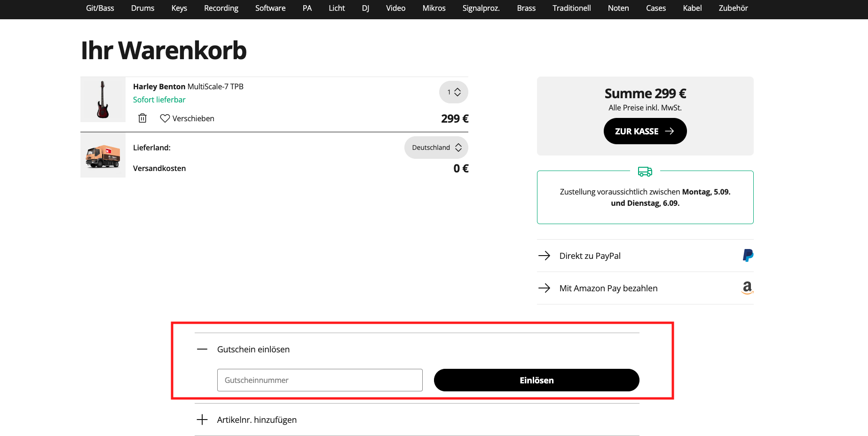
Task: Open the Drums category
Action: coord(143,8)
